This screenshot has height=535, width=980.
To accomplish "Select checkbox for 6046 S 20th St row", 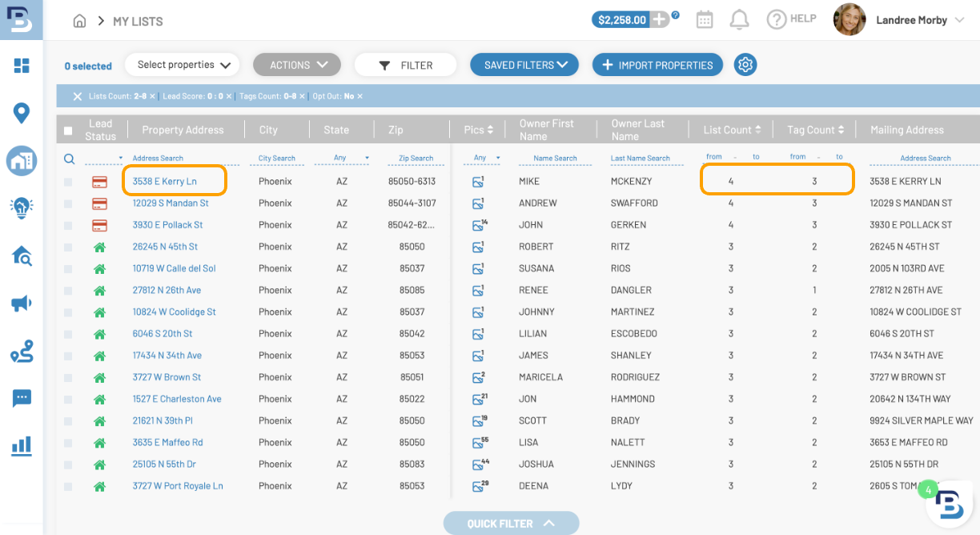I will 68,334.
